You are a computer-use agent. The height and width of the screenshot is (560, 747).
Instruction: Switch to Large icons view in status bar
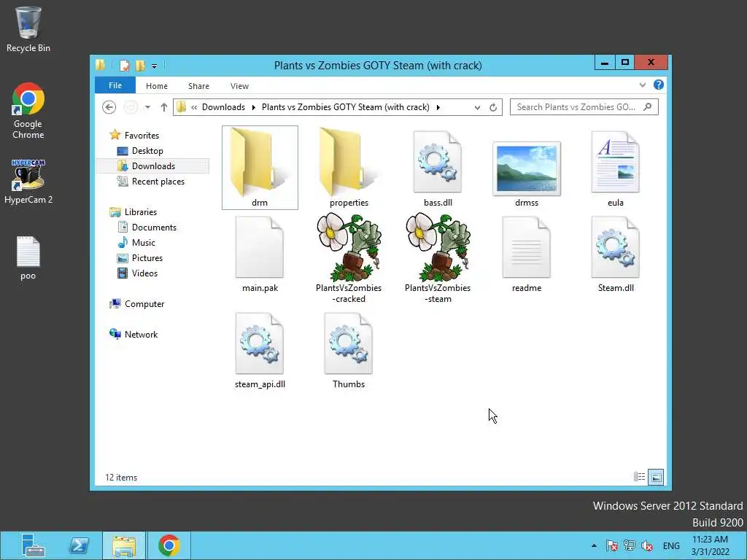click(656, 477)
